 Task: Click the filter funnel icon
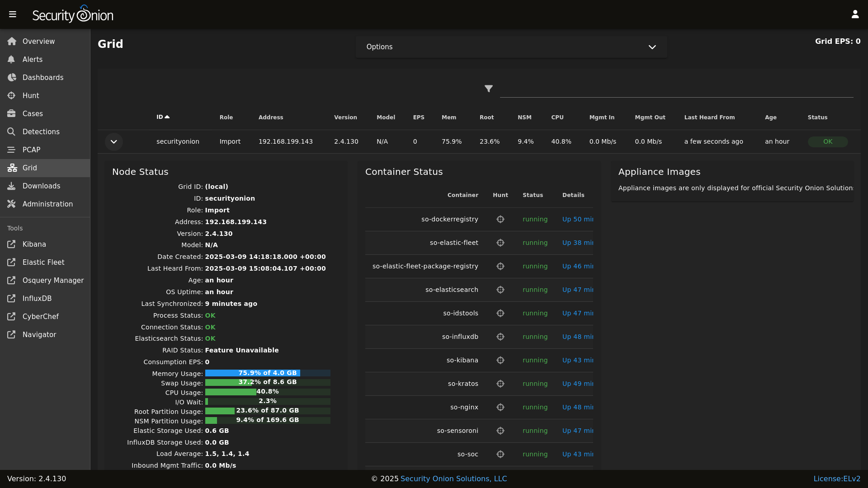point(489,89)
